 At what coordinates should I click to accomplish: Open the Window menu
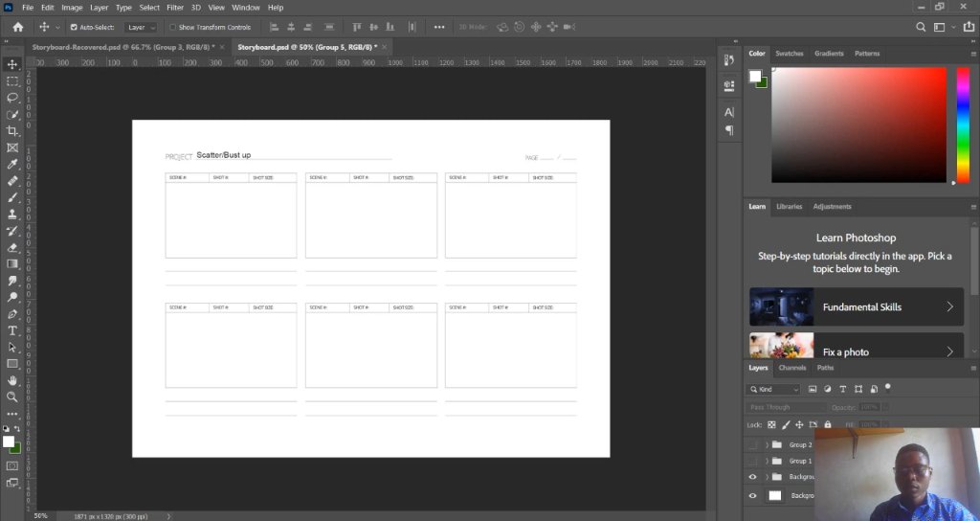click(246, 8)
